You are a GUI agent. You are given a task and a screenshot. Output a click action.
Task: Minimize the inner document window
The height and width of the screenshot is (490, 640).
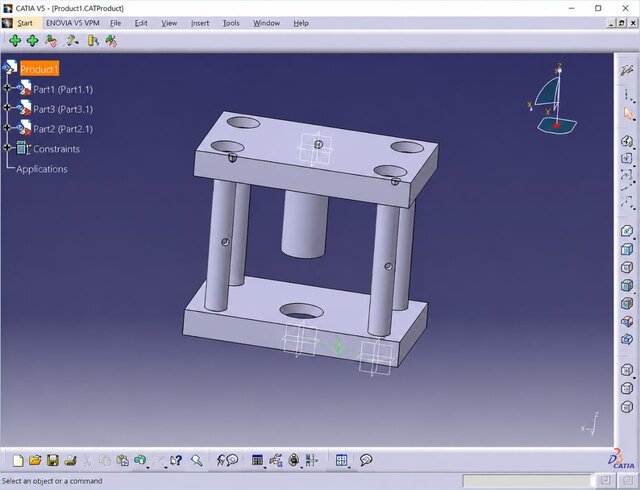pyautogui.click(x=611, y=23)
